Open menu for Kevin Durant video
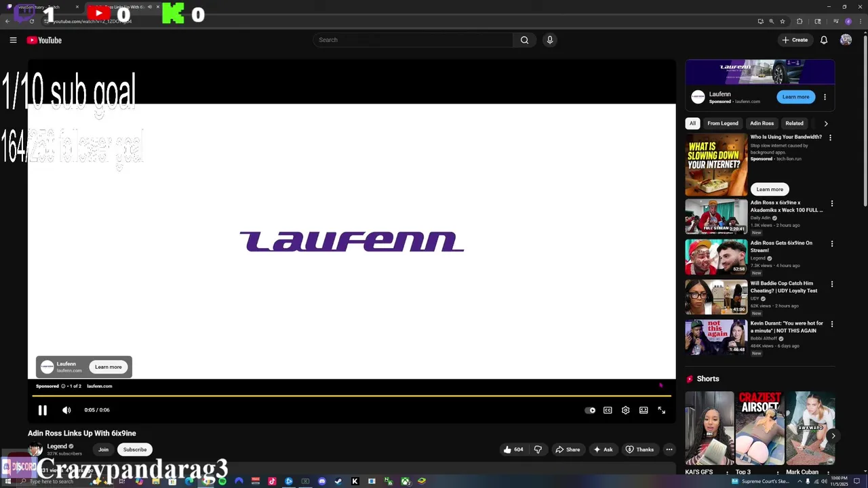The height and width of the screenshot is (488, 868). (x=832, y=324)
